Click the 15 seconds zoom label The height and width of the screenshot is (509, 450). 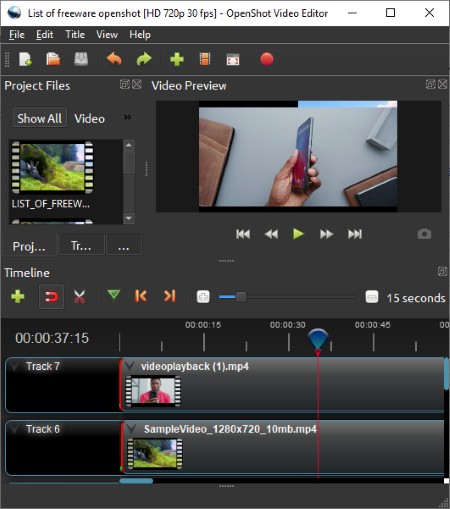pos(416,298)
